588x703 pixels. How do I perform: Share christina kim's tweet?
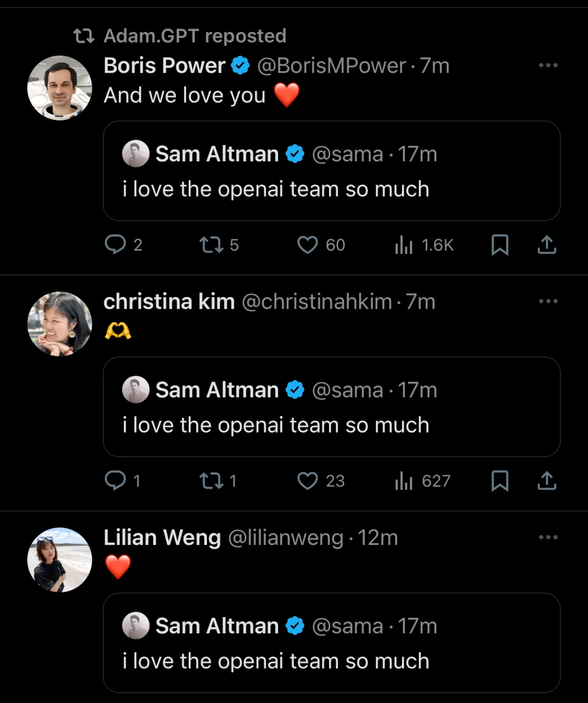click(546, 481)
